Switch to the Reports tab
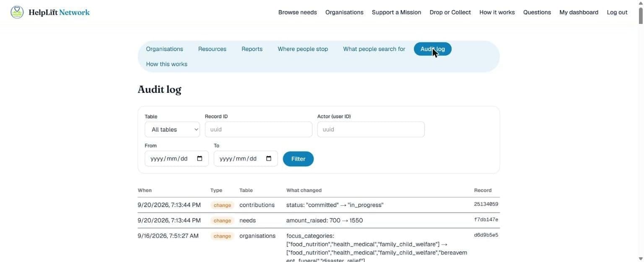Viewport: 644px width, 262px height. (x=252, y=49)
